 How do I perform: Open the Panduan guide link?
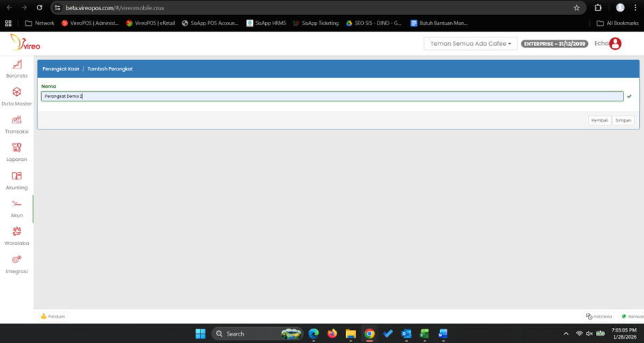[x=53, y=316]
